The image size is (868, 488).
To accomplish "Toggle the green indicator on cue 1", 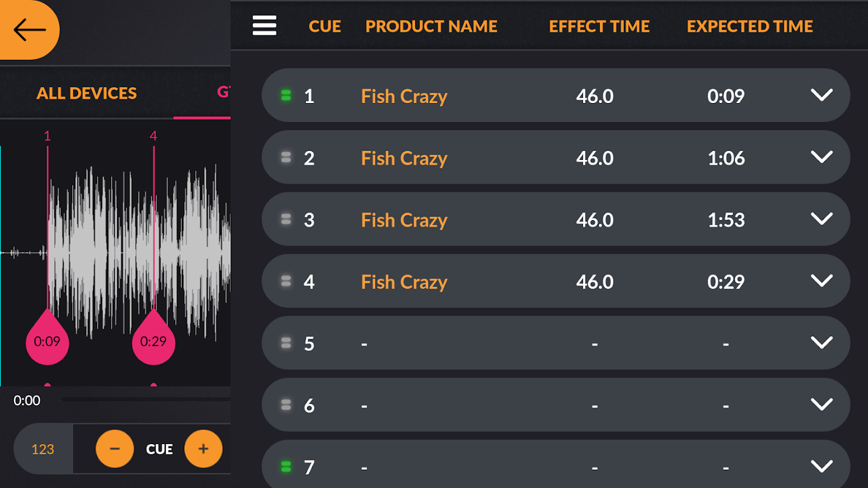I will pos(286,96).
